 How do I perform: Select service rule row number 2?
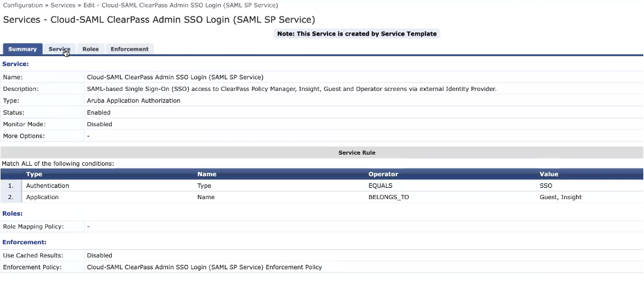click(x=10, y=197)
